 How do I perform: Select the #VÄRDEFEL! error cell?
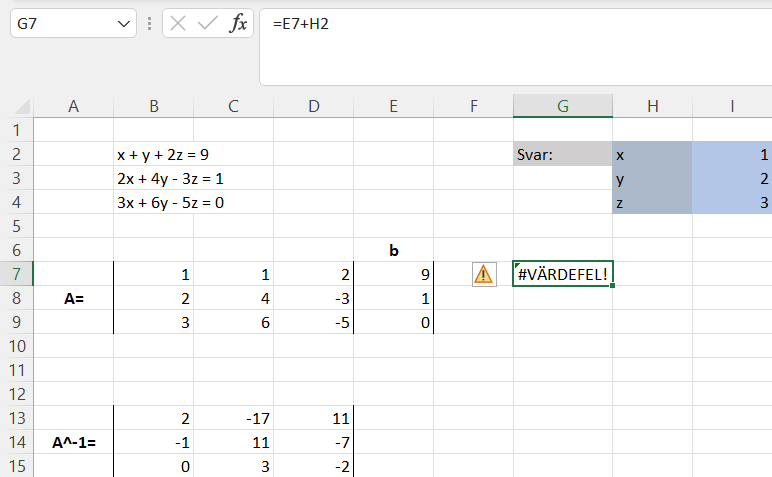click(562, 274)
